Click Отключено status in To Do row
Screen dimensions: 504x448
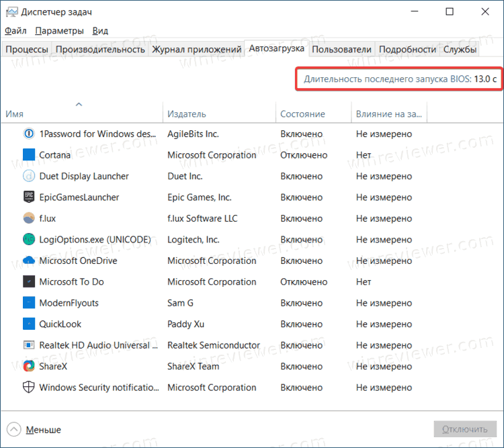click(x=304, y=282)
